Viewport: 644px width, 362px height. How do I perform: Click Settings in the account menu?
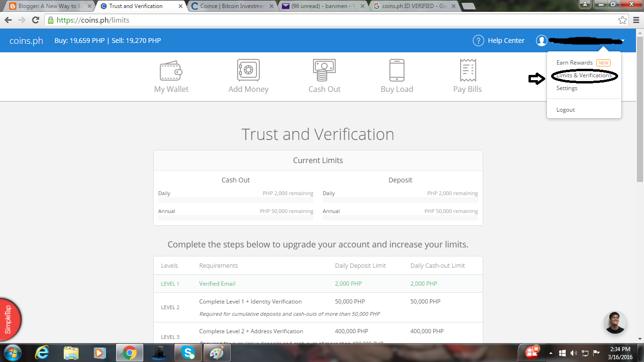coord(566,88)
